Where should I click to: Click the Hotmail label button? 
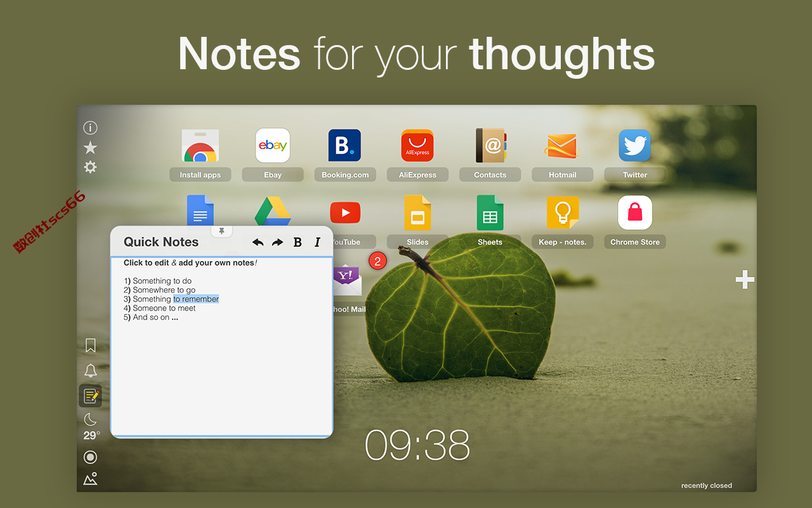click(563, 175)
